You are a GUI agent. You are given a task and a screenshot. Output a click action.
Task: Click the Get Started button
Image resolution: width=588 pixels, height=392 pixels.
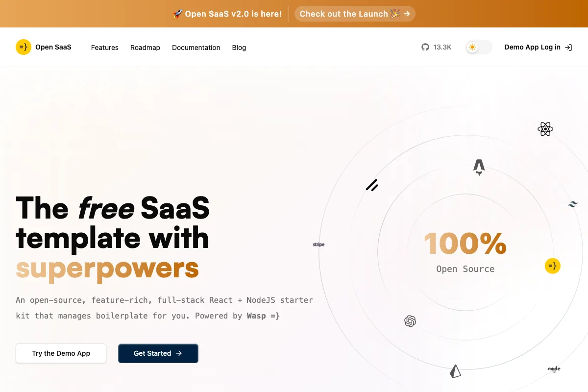[x=158, y=353]
